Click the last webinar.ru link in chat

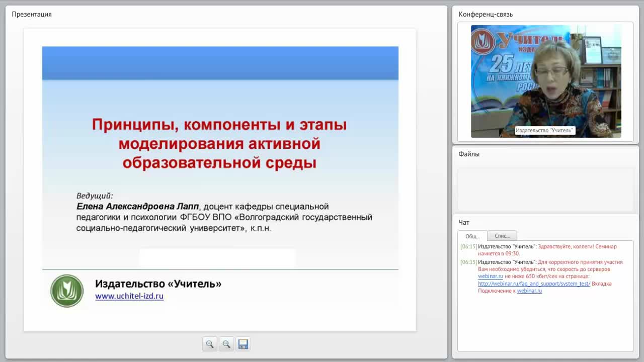tap(529, 291)
